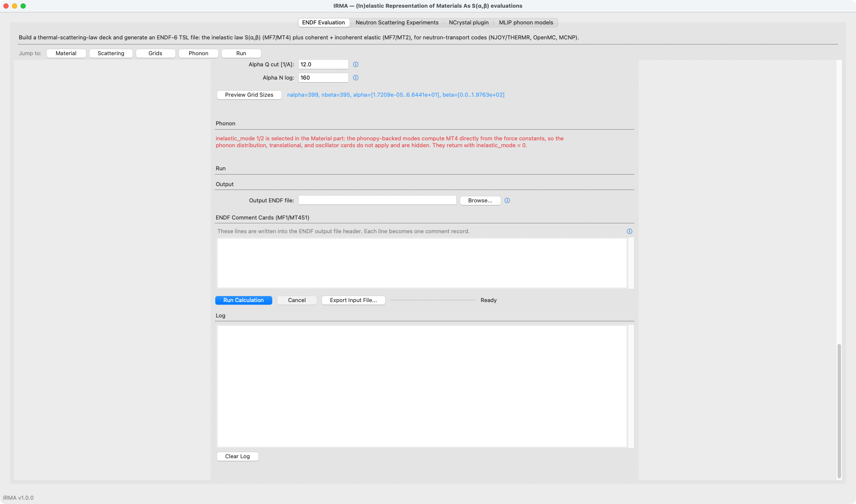Open Neutron Scattering Experiments tab
The width and height of the screenshot is (856, 504).
pos(397,23)
